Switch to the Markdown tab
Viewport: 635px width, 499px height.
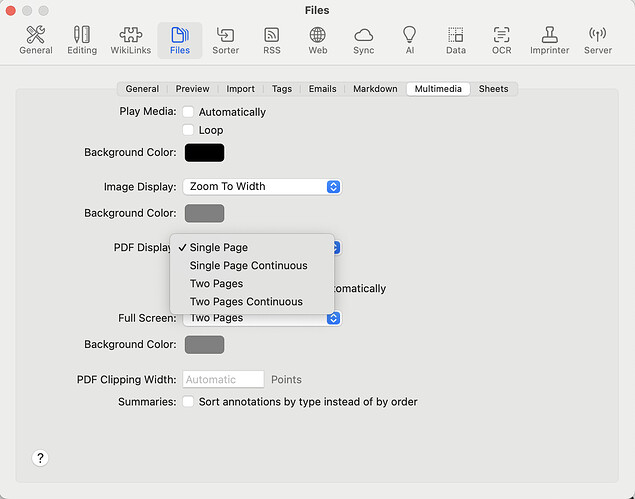pyautogui.click(x=375, y=89)
